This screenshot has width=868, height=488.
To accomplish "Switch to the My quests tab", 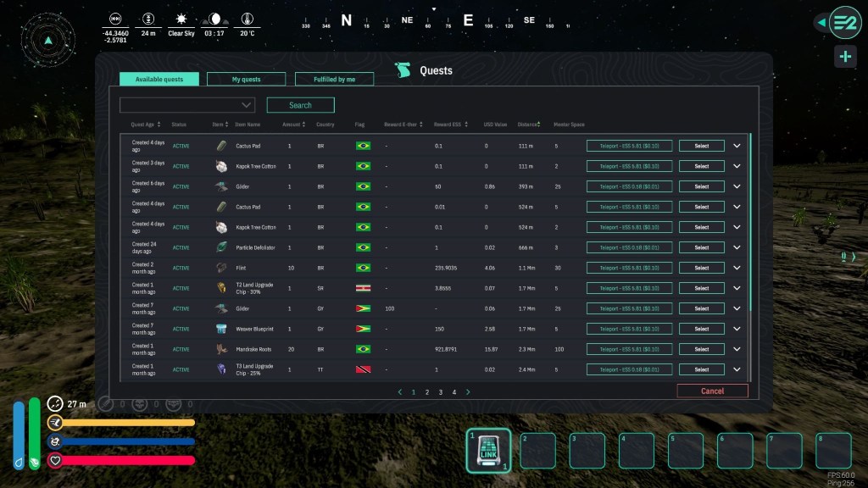I will (246, 79).
